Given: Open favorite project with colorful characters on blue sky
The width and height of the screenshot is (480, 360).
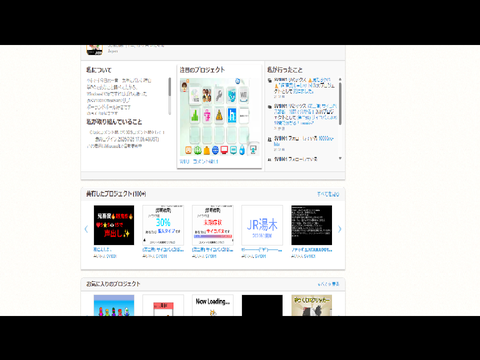Looking at the screenshot, I should pyautogui.click(x=114, y=305).
